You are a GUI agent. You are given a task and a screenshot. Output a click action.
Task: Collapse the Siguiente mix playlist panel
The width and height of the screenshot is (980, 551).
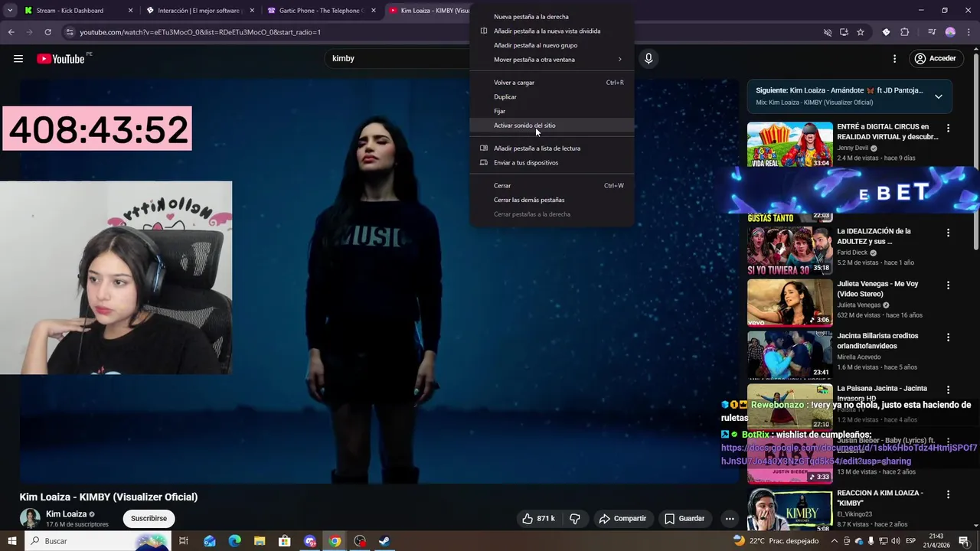click(x=939, y=96)
